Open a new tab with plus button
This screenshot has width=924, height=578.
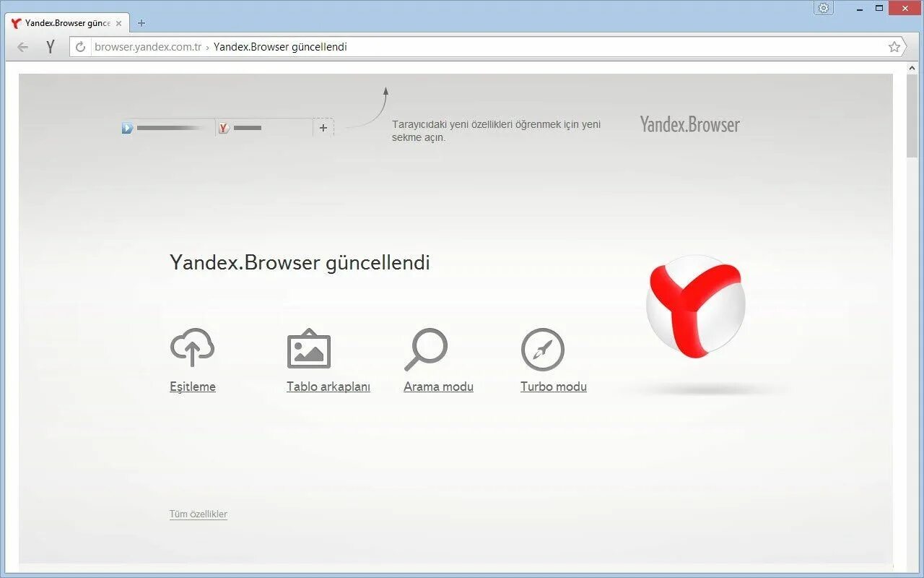pyautogui.click(x=141, y=23)
